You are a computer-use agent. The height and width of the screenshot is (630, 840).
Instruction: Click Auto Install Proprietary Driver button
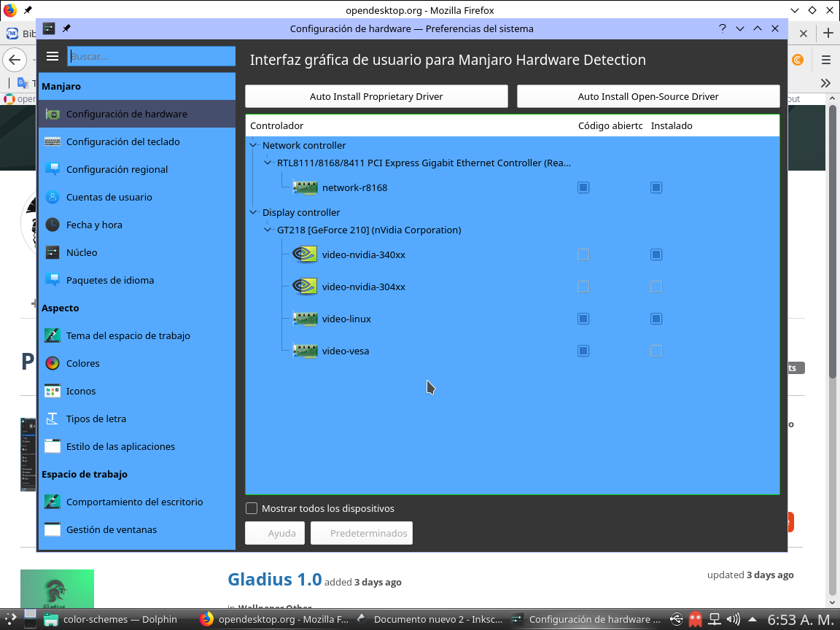click(376, 96)
